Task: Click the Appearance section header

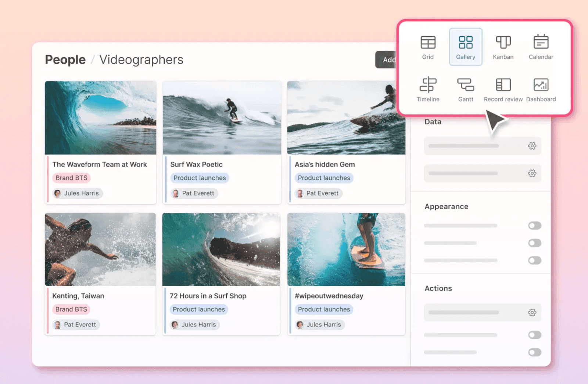Action: pyautogui.click(x=447, y=206)
